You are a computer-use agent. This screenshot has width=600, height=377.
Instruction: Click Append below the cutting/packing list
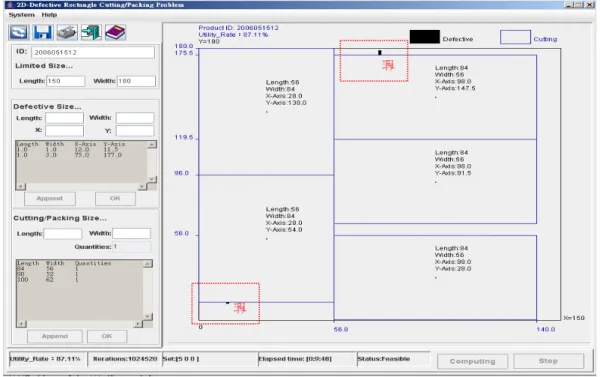coord(55,336)
